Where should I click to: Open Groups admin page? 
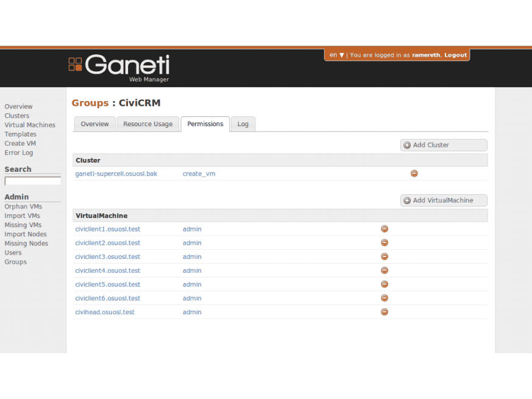[16, 262]
